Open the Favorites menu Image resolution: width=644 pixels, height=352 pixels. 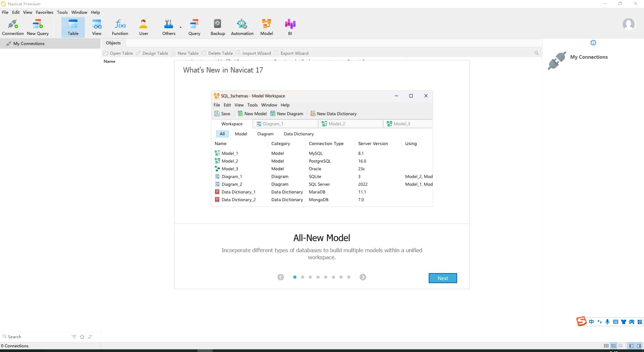[x=44, y=12]
